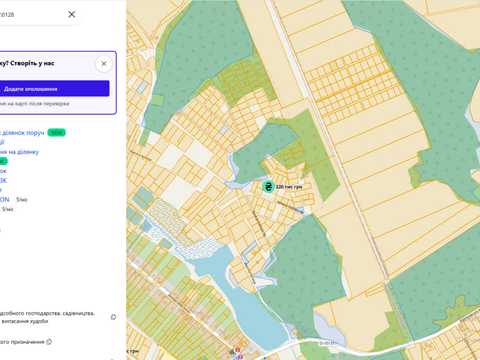This screenshot has height=360, width=480.
Task: Click inside the cadastral number search input
Action: (x=32, y=14)
